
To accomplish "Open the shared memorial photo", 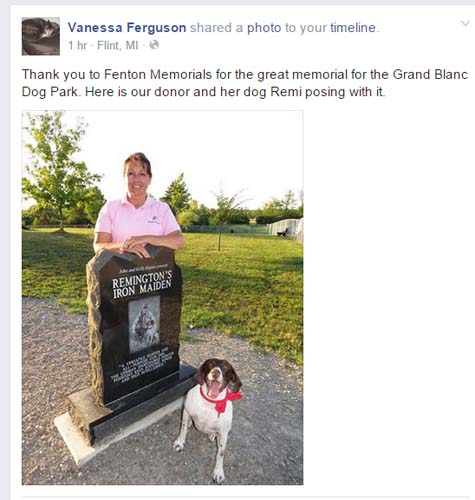I will tap(162, 298).
